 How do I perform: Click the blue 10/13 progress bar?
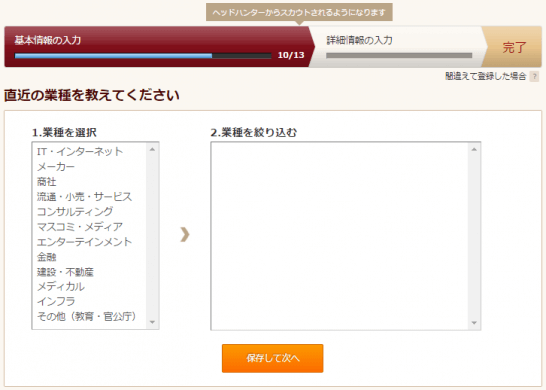click(143, 55)
